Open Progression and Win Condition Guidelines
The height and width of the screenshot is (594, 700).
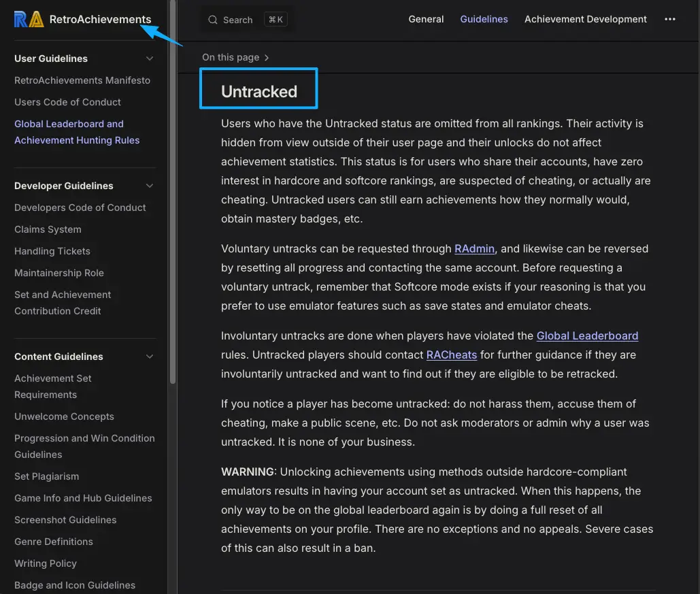point(84,446)
